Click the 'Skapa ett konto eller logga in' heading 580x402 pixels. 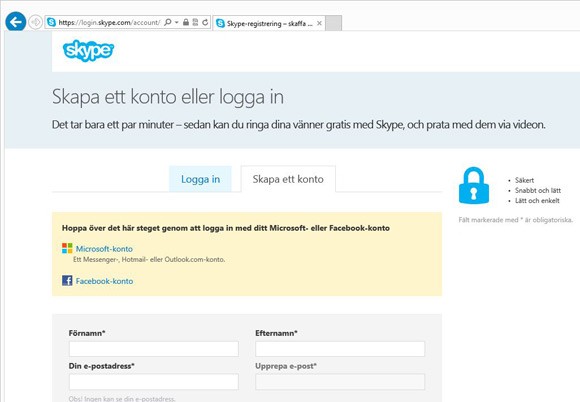click(168, 97)
